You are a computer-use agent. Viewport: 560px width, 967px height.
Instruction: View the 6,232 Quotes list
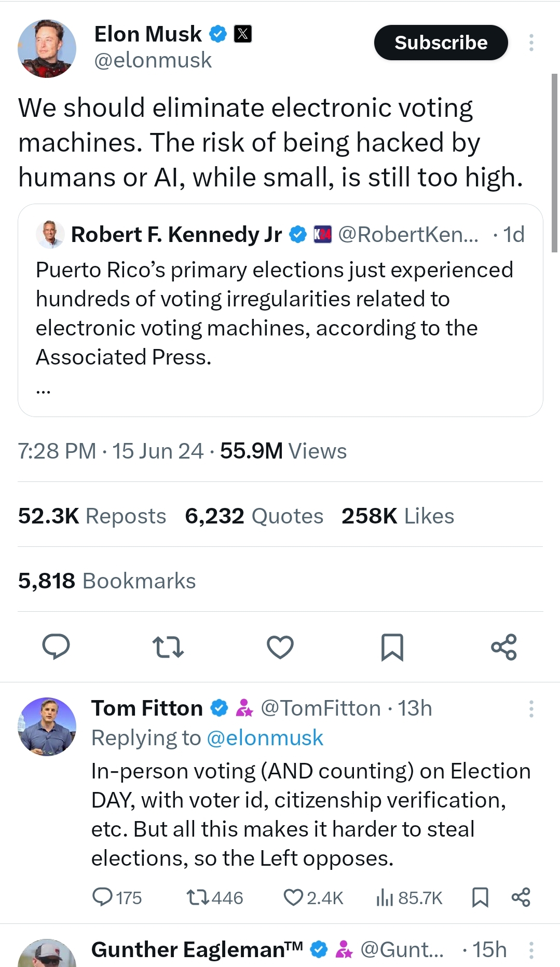coord(254,516)
